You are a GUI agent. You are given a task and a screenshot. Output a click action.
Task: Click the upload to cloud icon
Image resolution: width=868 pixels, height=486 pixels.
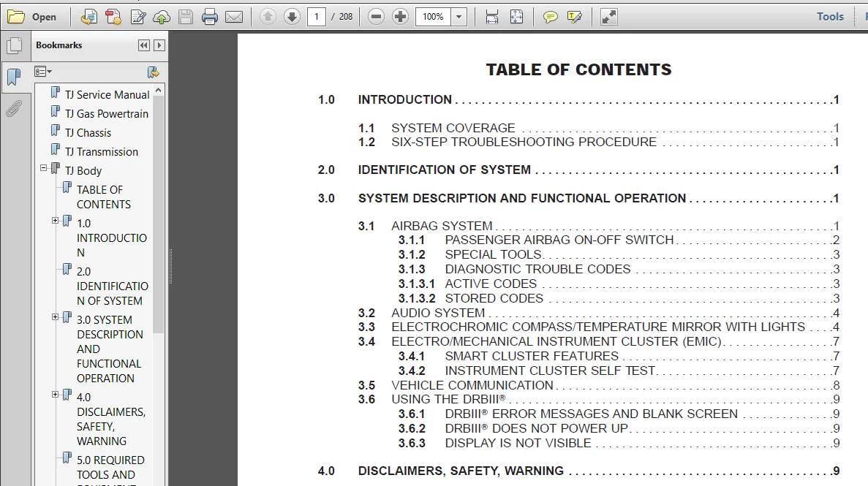pos(162,17)
